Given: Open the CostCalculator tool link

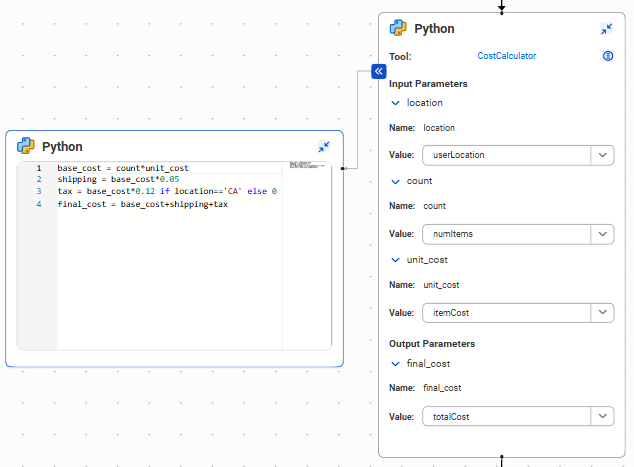Looking at the screenshot, I should click(507, 56).
